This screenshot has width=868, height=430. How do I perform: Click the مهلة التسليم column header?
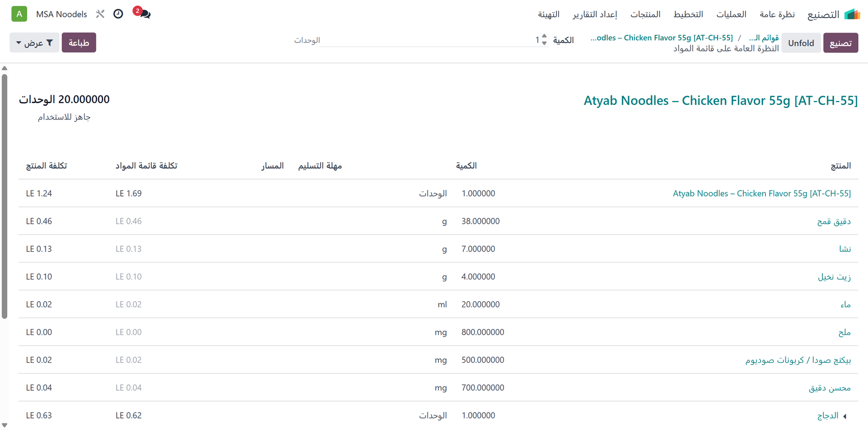coord(320,166)
